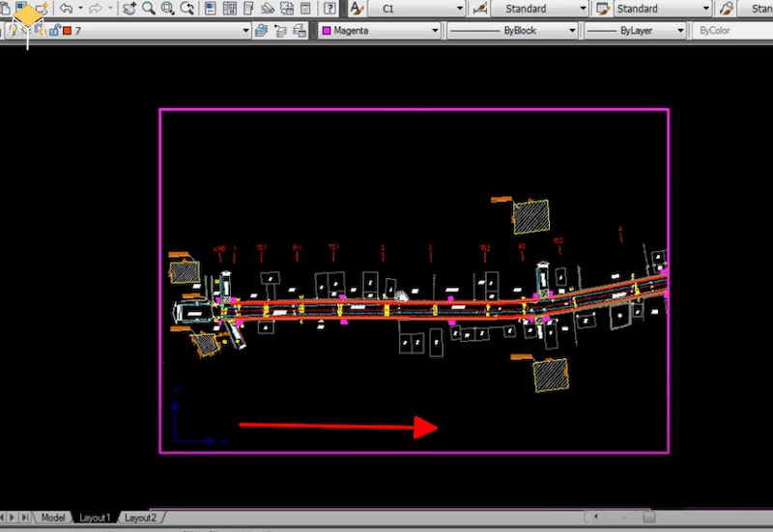
Task: Open the C1 text style dropdown
Action: click(416, 9)
